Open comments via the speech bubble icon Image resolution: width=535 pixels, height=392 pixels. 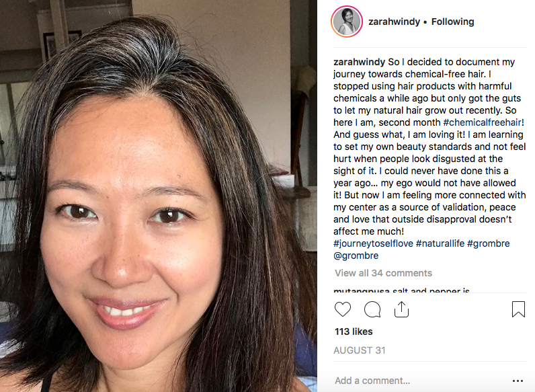372,309
